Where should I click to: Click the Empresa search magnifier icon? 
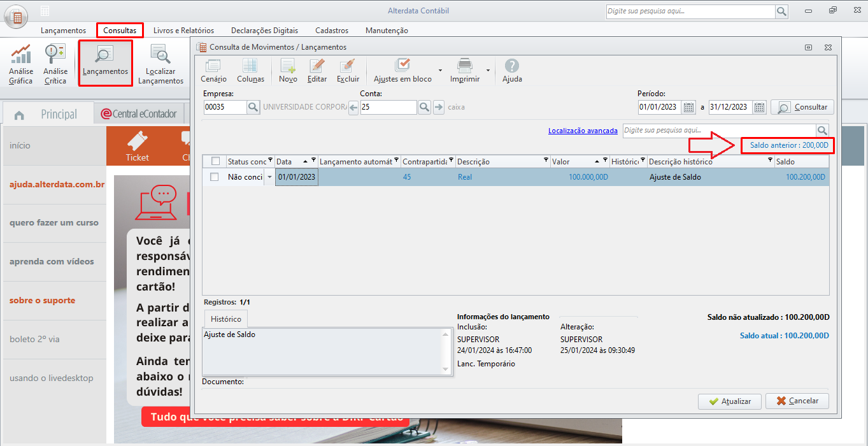click(x=253, y=107)
